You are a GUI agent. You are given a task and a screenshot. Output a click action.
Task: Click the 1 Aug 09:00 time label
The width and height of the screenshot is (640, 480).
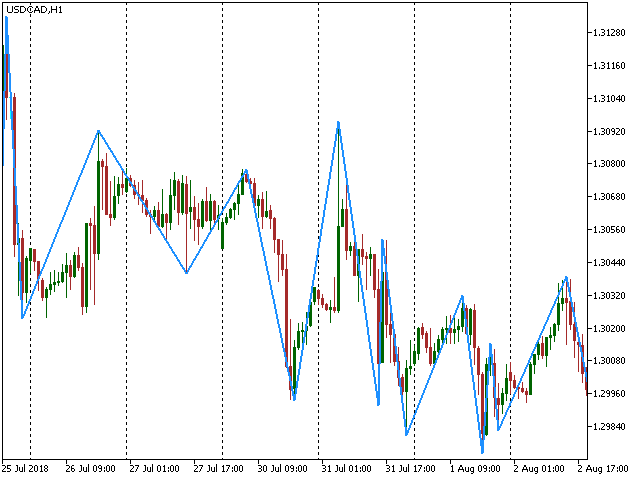point(475,469)
